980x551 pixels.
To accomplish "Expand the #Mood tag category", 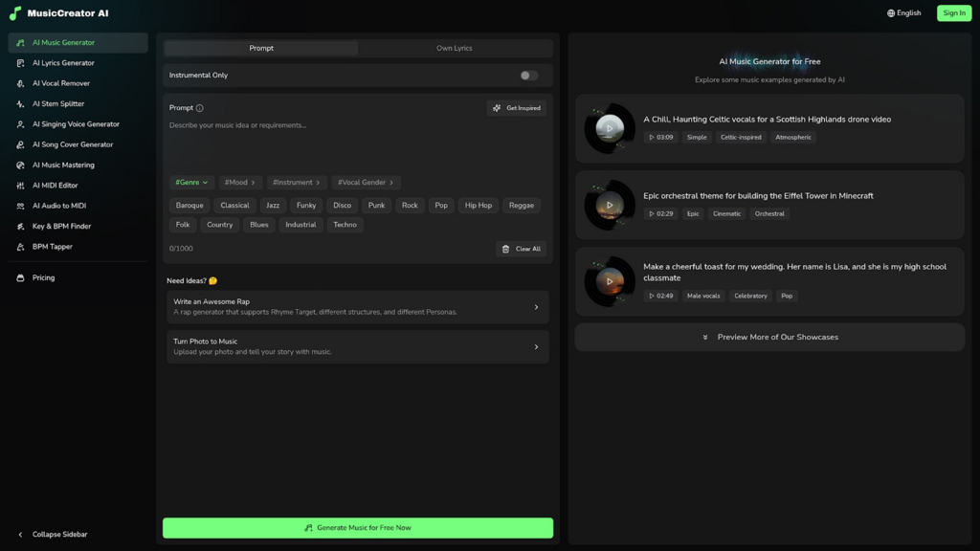I will [240, 183].
